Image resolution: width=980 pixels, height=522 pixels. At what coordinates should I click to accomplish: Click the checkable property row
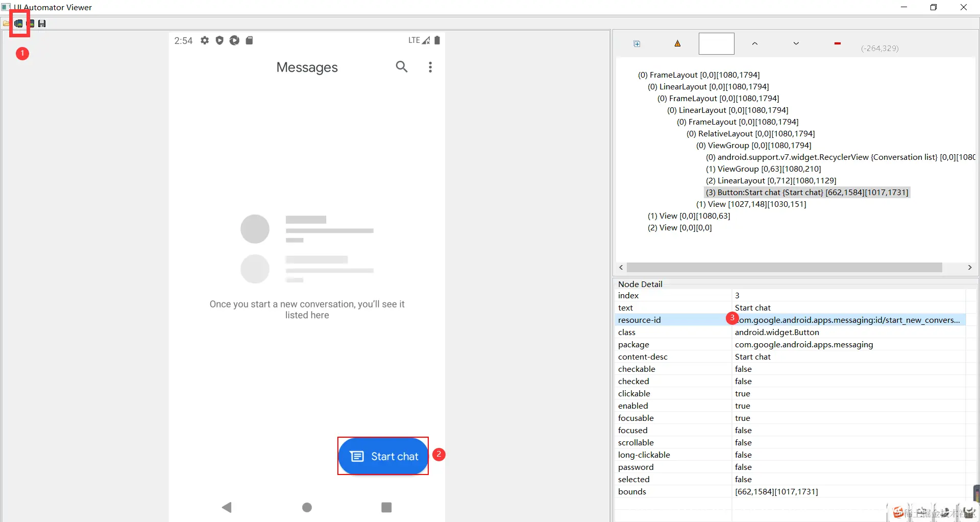pyautogui.click(x=790, y=369)
